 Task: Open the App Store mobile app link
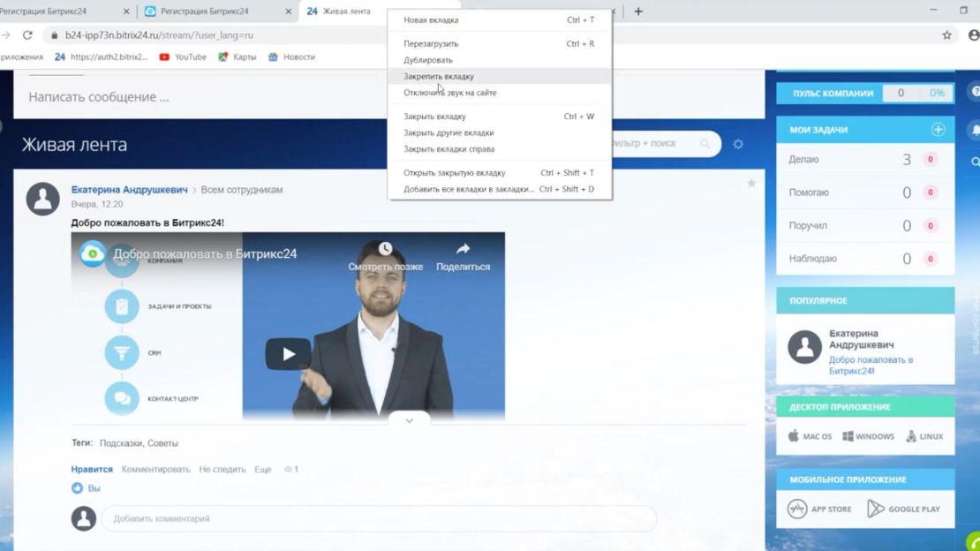pos(819,509)
